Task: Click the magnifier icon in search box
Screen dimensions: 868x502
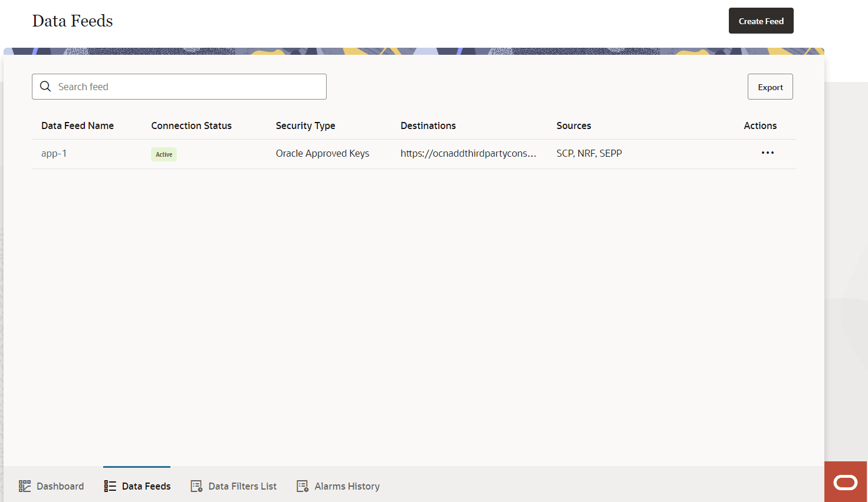Action: 45,87
